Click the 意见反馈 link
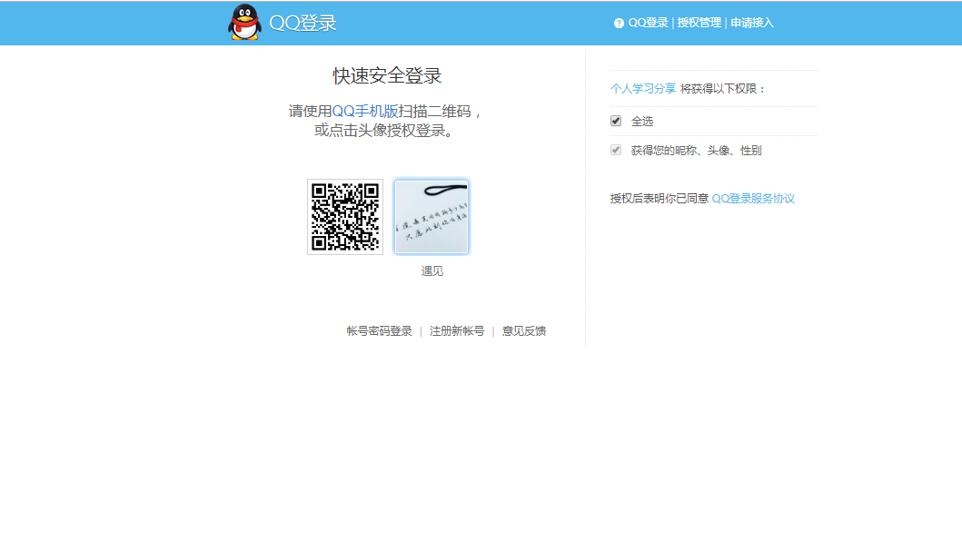Viewport: 962px width, 560px height. (x=524, y=331)
